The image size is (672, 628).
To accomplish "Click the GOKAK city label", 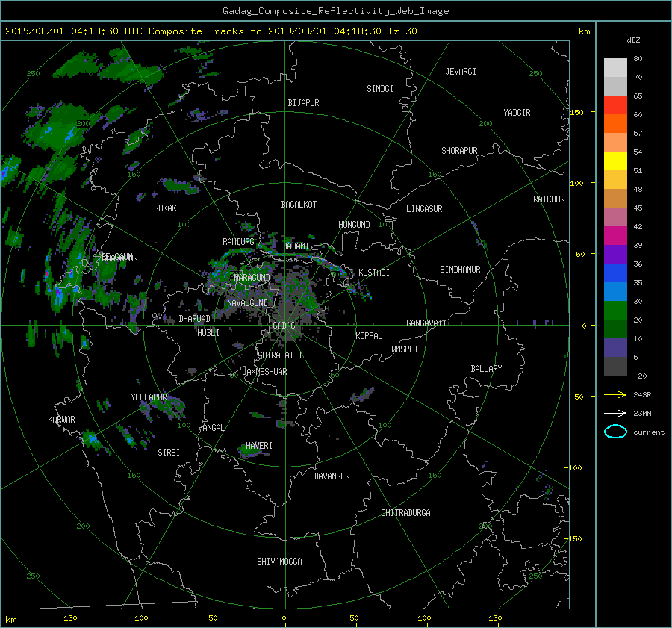I will point(165,208).
